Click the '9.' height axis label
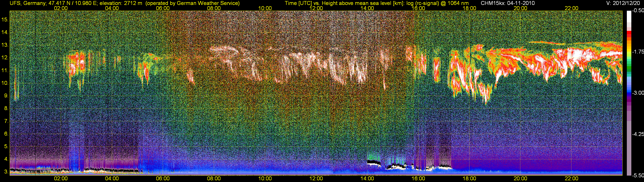The width and height of the screenshot is (644, 182). click(6, 96)
